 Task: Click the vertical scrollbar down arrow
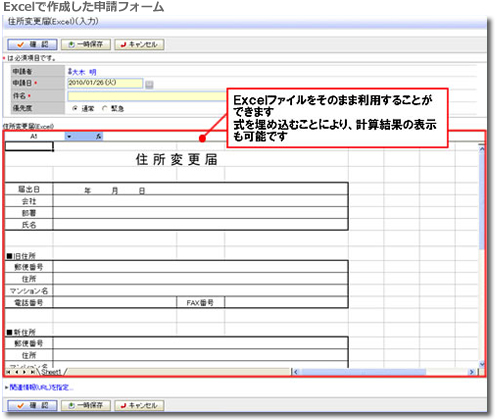(482, 364)
